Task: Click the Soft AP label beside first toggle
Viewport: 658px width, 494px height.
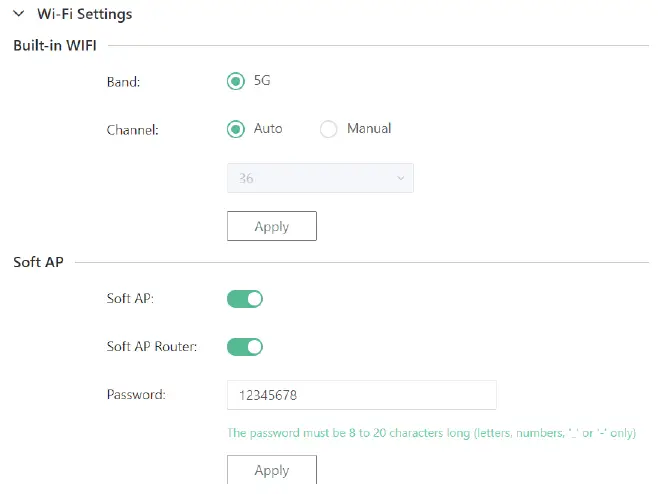Action: click(130, 298)
